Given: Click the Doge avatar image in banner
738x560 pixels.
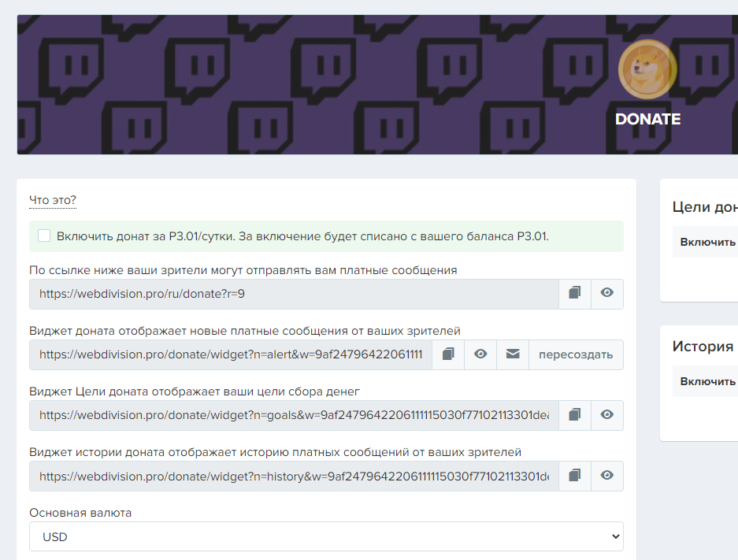Looking at the screenshot, I should pos(647,69).
